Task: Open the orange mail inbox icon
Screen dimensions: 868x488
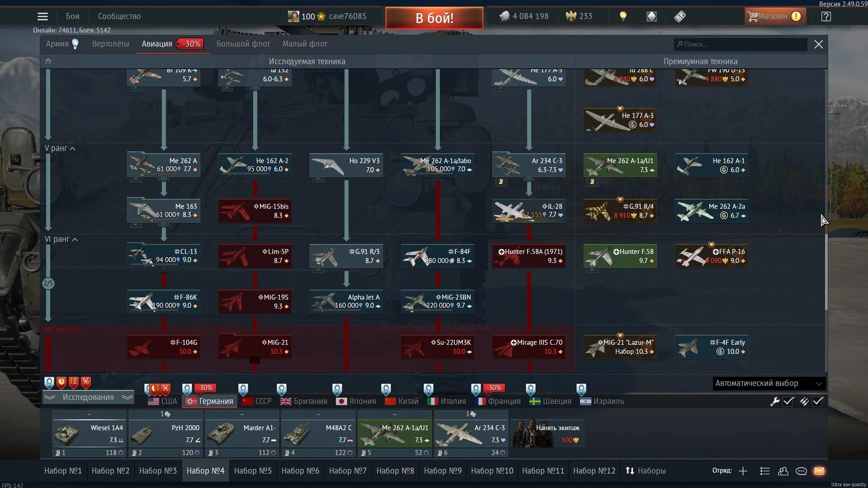Action: [819, 471]
